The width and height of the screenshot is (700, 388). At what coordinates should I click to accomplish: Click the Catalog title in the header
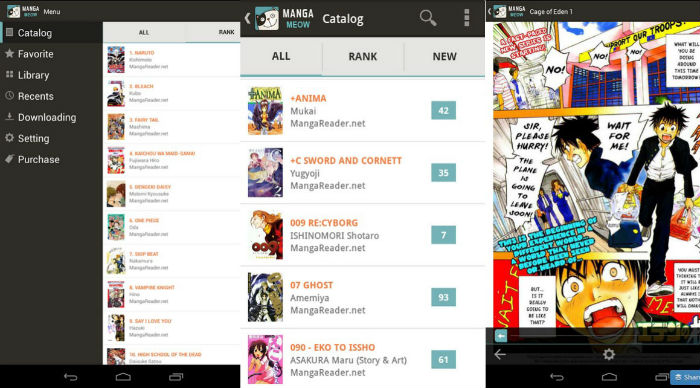(343, 19)
